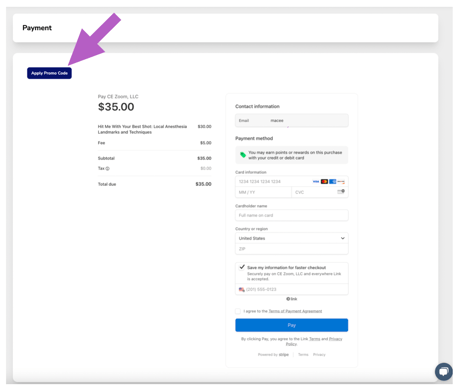The height and width of the screenshot is (391, 462).
Task: Click the blue Pay button
Action: [292, 325]
